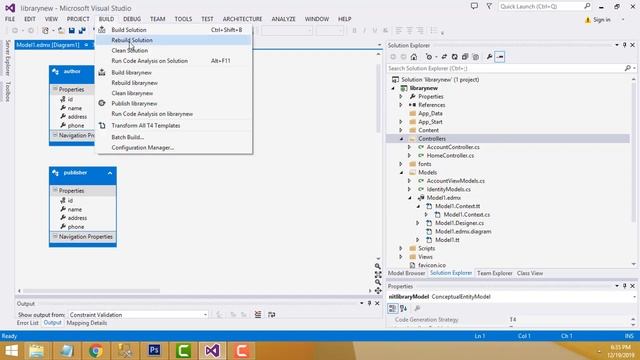Toggle Preview Selected Items button
This screenshot has width=640, height=360.
point(500,57)
